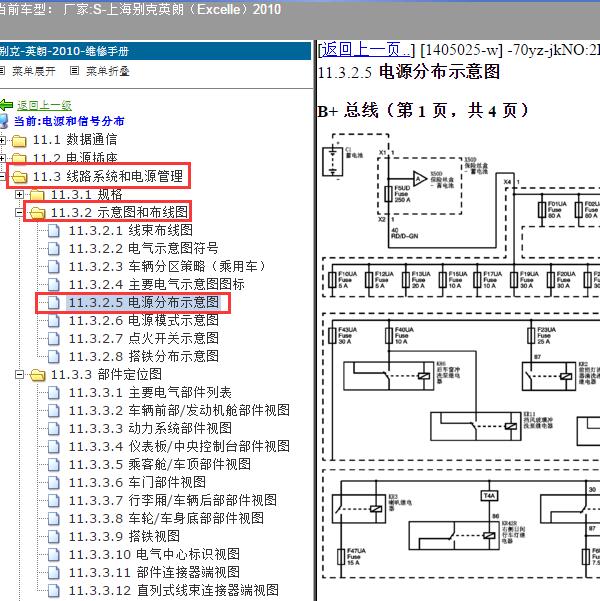Open 11.3.2.8 搭铁分布示意图
The image size is (600, 601).
pyautogui.click(x=144, y=356)
